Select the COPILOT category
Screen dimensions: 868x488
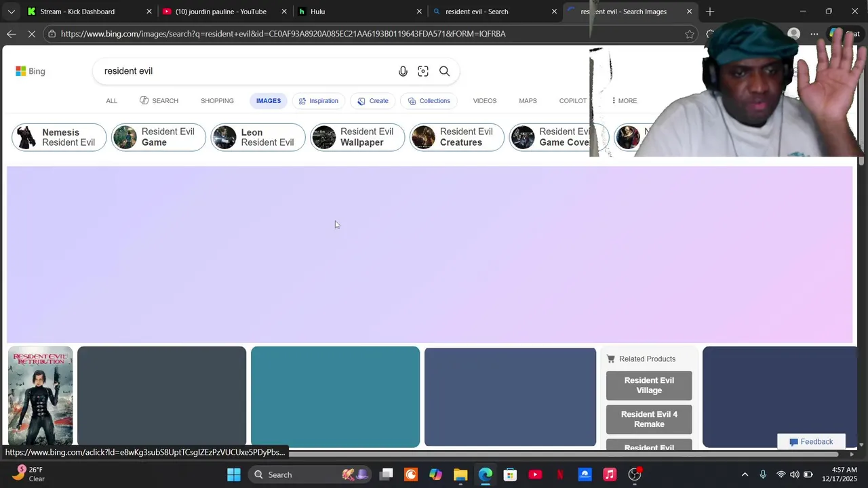573,101
